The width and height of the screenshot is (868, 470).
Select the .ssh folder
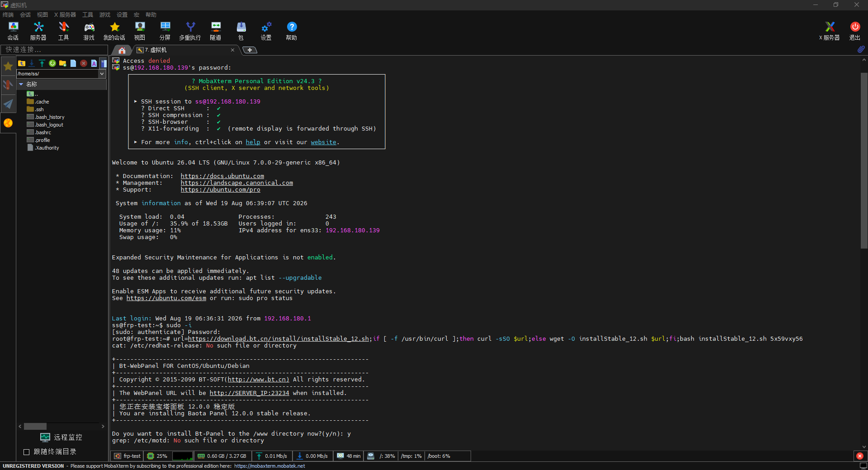coord(35,109)
